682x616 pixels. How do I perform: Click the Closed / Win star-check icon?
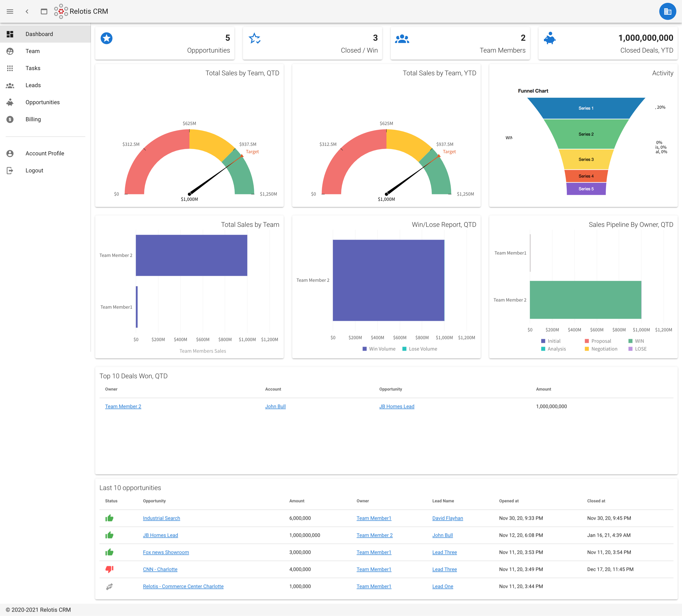click(x=254, y=38)
